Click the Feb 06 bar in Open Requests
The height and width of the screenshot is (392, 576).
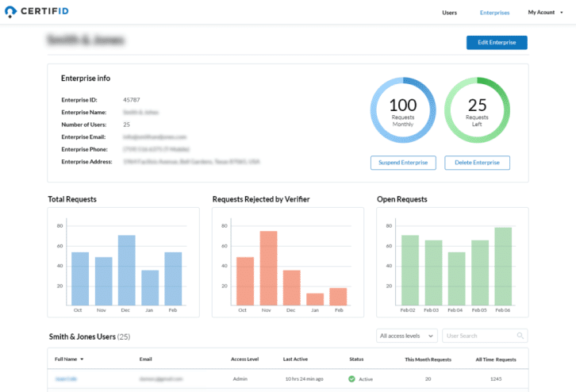pyautogui.click(x=503, y=267)
